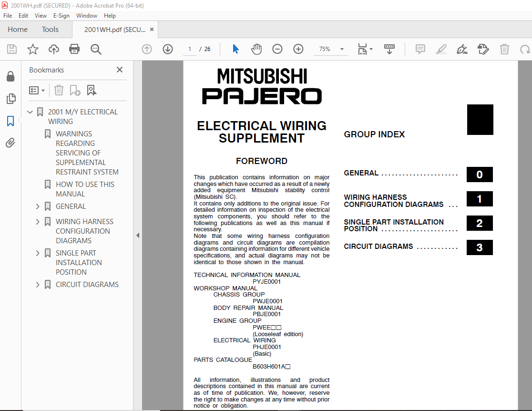Open WARNINGS REGARDING SERVICING bookmark
The height and width of the screenshot is (411, 532).
click(x=87, y=153)
